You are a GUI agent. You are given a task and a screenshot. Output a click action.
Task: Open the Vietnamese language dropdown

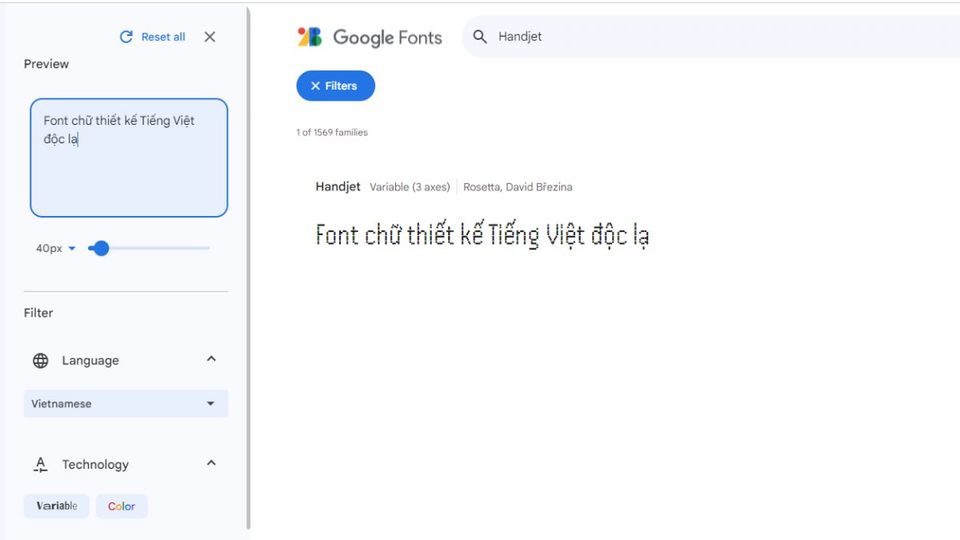tap(126, 403)
